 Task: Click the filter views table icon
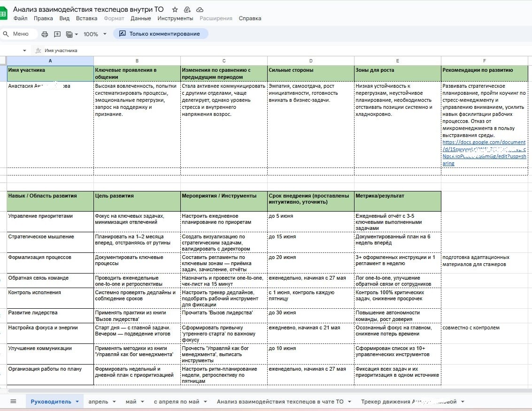69,34
